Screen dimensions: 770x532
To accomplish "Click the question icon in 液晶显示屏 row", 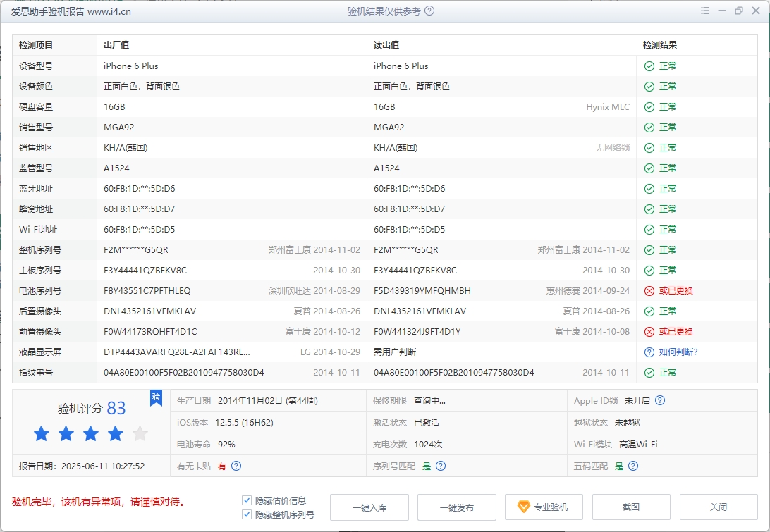I will [x=649, y=352].
